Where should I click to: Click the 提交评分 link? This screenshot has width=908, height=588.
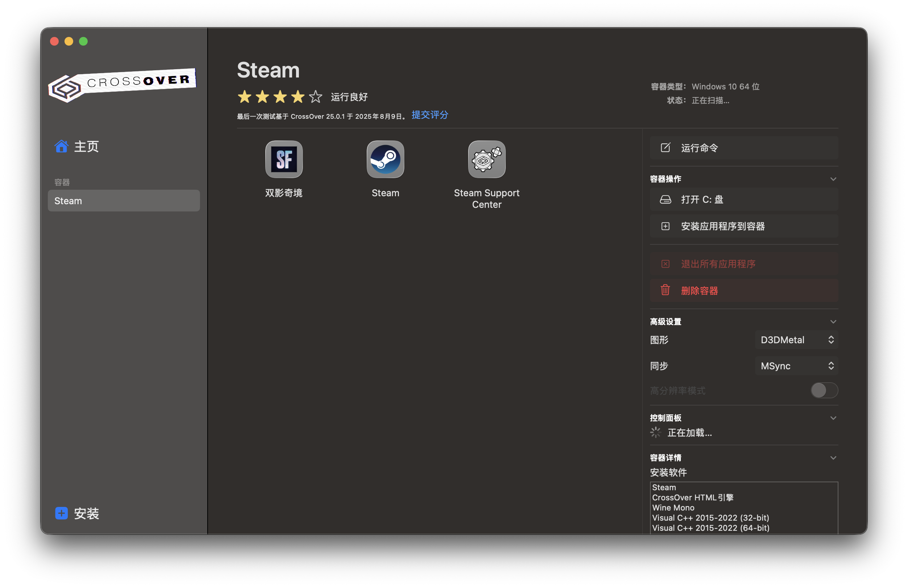(430, 115)
